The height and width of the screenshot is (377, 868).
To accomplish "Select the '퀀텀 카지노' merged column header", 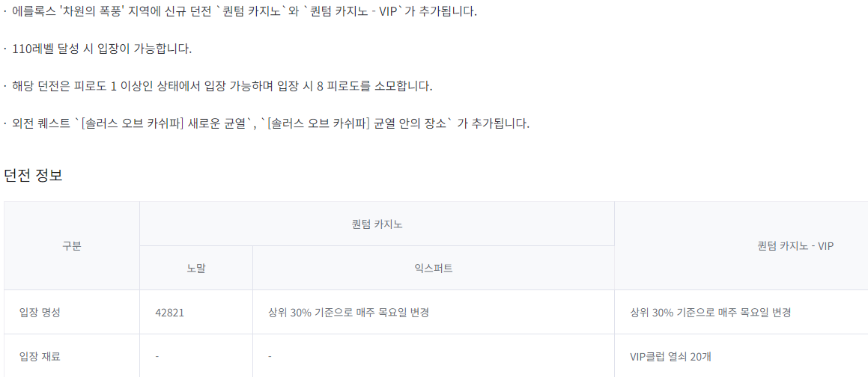I will click(x=377, y=224).
